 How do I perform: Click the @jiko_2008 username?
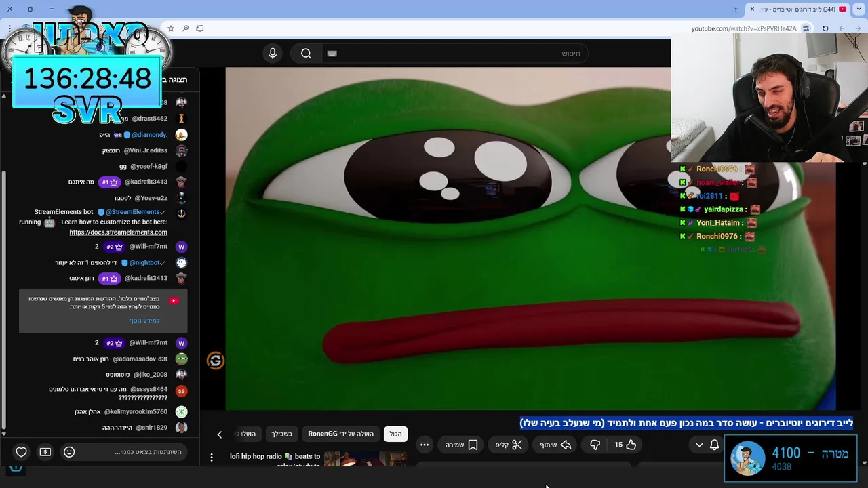150,375
